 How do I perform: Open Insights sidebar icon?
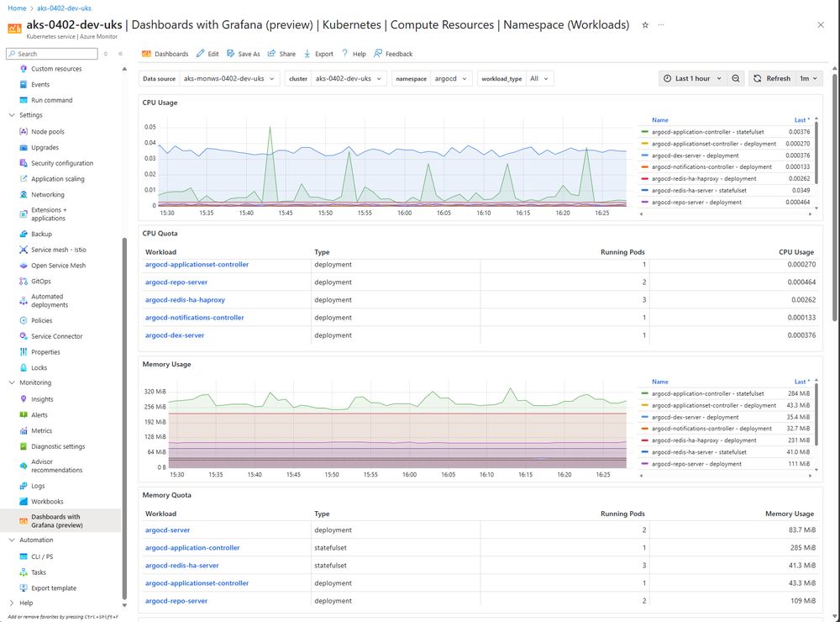23,399
